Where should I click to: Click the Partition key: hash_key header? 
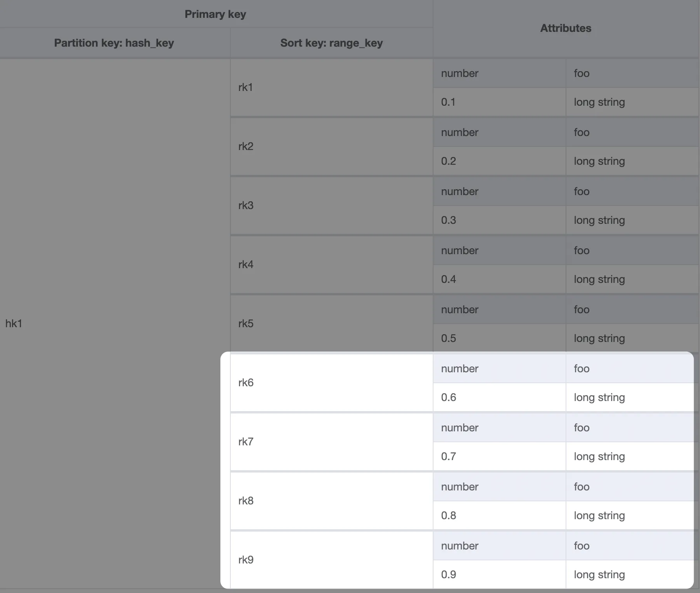[x=114, y=43]
